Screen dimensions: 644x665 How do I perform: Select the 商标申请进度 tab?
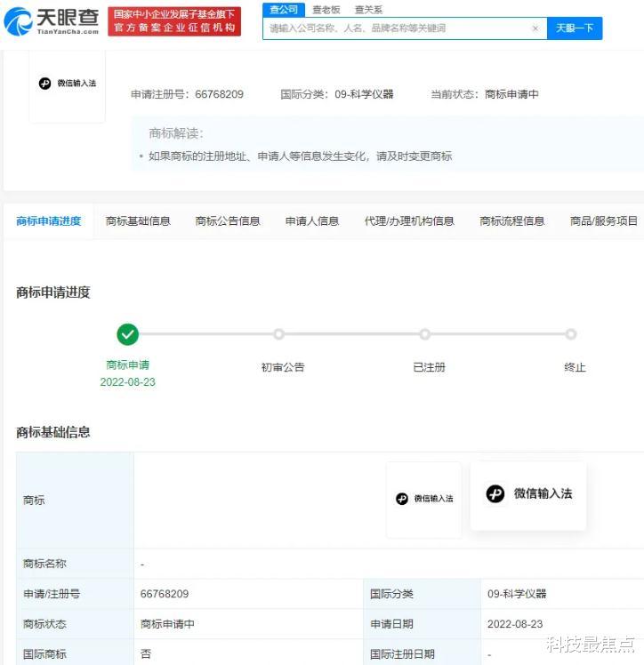point(49,221)
